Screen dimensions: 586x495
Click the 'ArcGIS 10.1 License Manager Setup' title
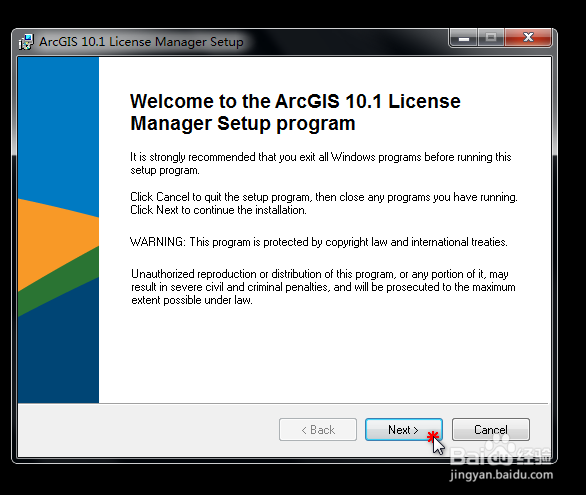(141, 42)
